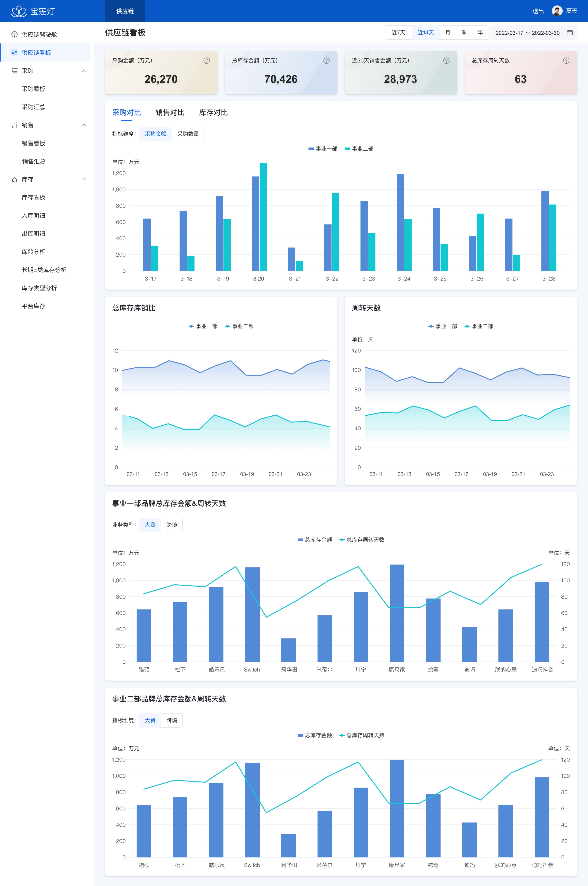This screenshot has height=886, width=588.
Task: Click the 采购 shopping cart icon
Action: point(14,71)
